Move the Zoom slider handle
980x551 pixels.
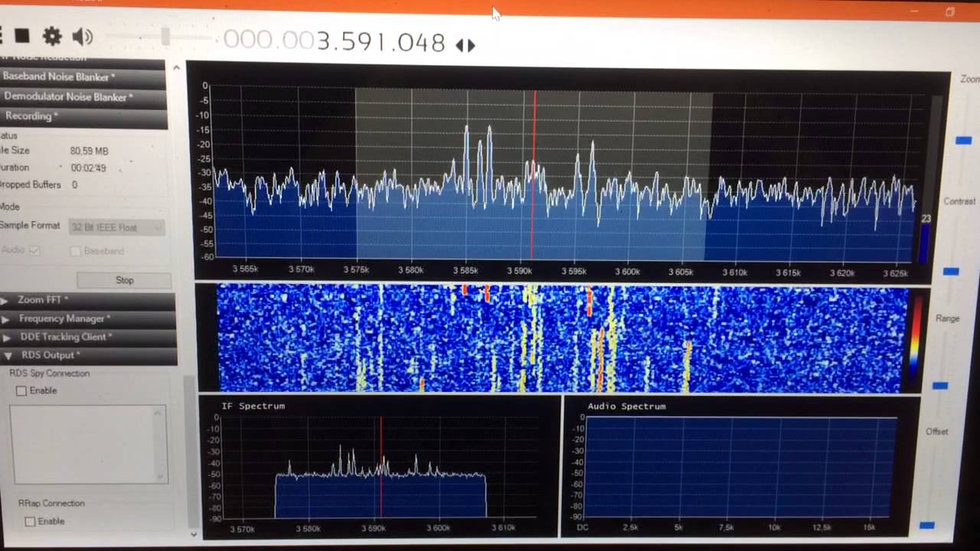pos(963,140)
